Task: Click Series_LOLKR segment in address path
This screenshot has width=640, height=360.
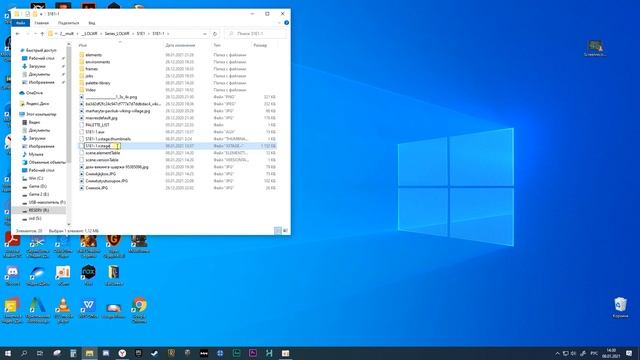Action: click(117, 33)
